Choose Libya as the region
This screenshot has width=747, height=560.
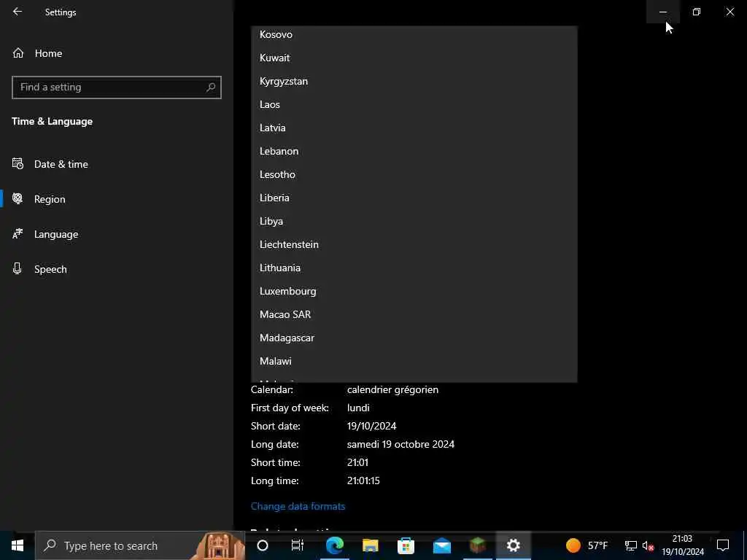click(414, 221)
